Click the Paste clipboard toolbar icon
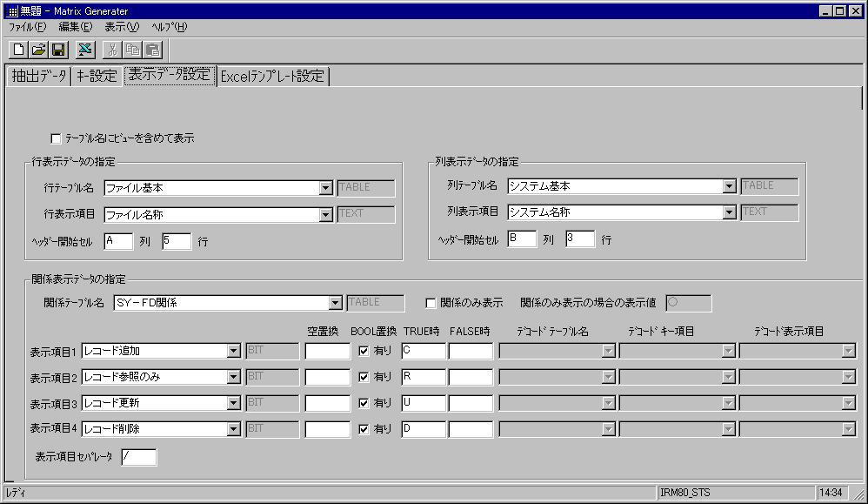The width and height of the screenshot is (868, 504). pyautogui.click(x=152, y=50)
